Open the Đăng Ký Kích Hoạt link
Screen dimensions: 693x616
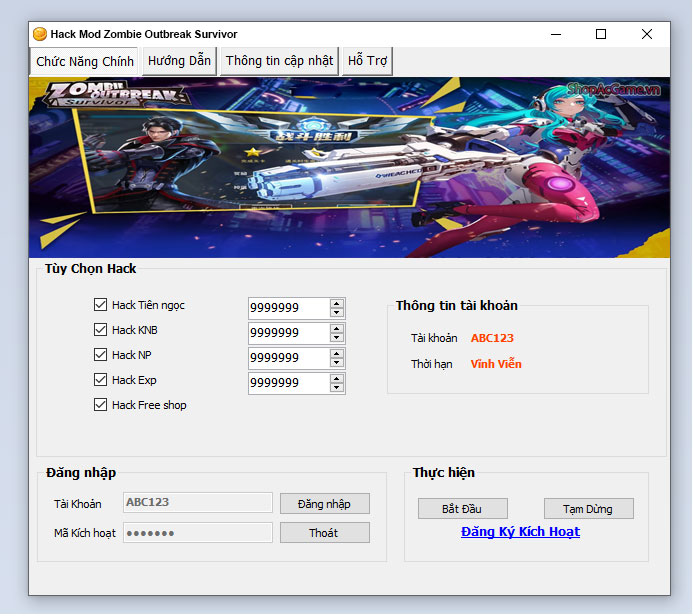click(x=520, y=532)
